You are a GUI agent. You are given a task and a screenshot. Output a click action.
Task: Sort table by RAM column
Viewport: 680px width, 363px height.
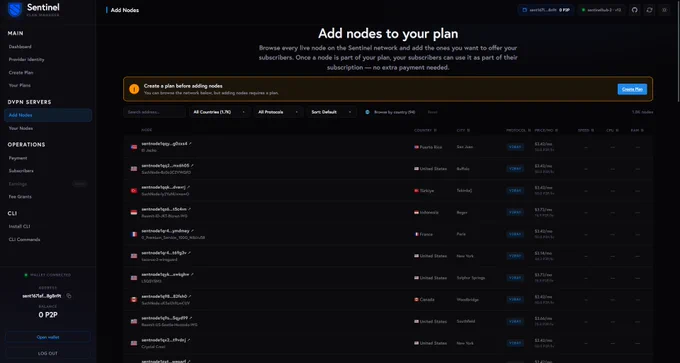637,130
